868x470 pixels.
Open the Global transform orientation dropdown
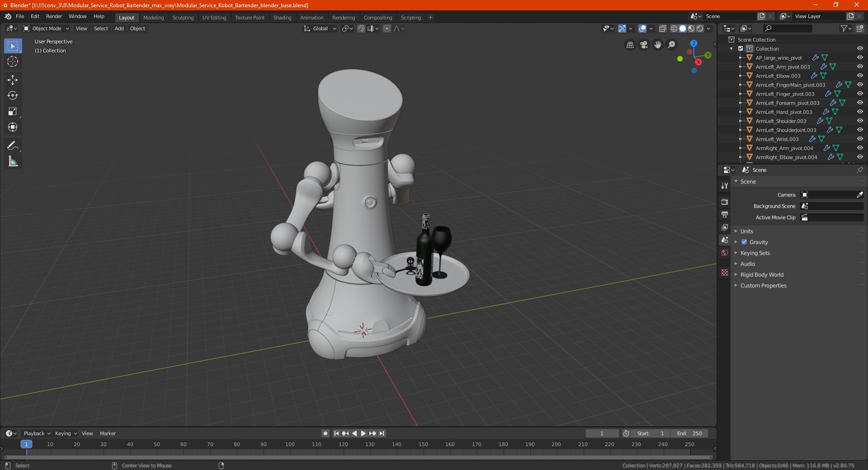click(x=320, y=28)
